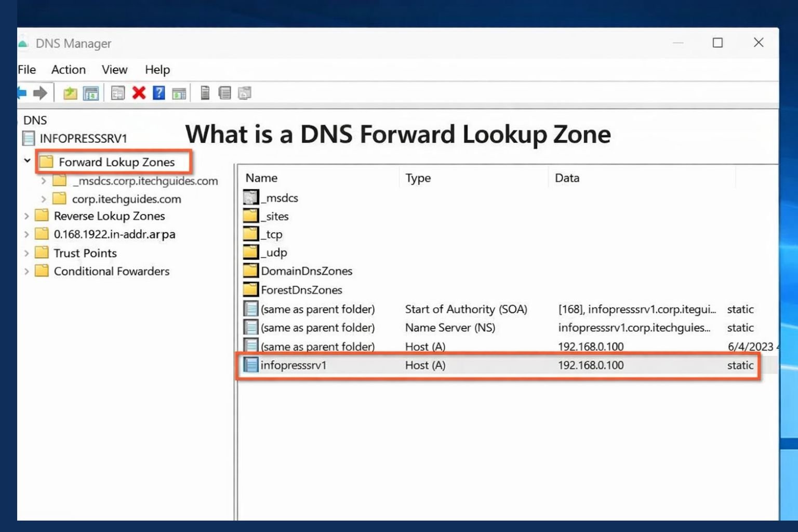Open the Action menu

pyautogui.click(x=68, y=70)
